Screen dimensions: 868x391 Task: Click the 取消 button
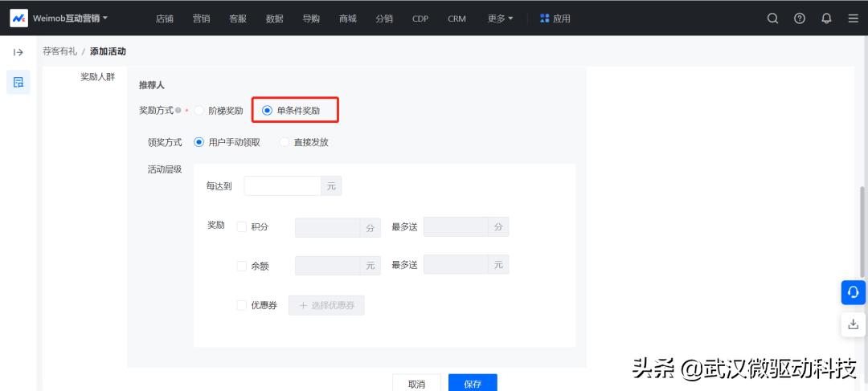(416, 383)
